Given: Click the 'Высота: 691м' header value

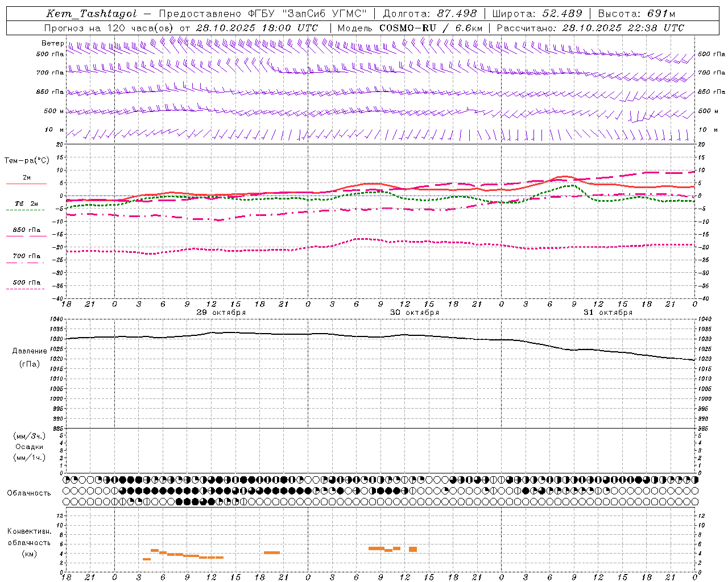Looking at the screenshot, I should pyautogui.click(x=637, y=14).
